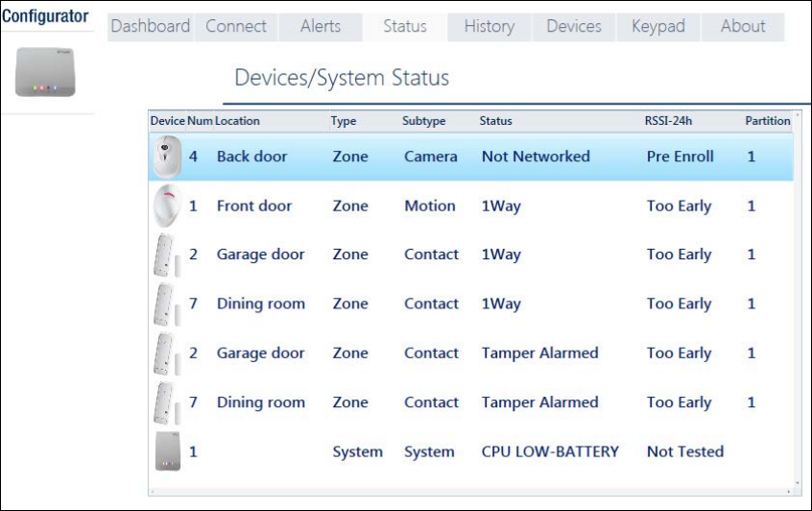Open the Alerts tab
This screenshot has width=812, height=511.
(x=321, y=27)
